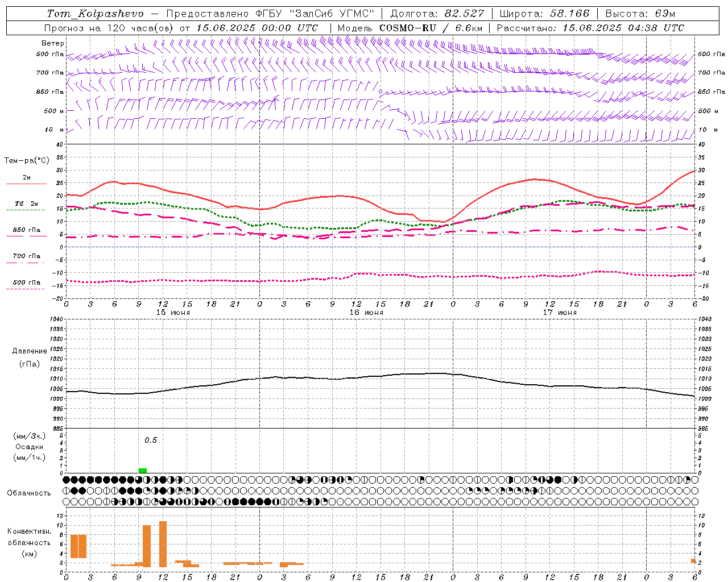The width and height of the screenshot is (728, 582).
Task: Click the computed time 15.06.2025 04:38 UTC
Action: [623, 28]
